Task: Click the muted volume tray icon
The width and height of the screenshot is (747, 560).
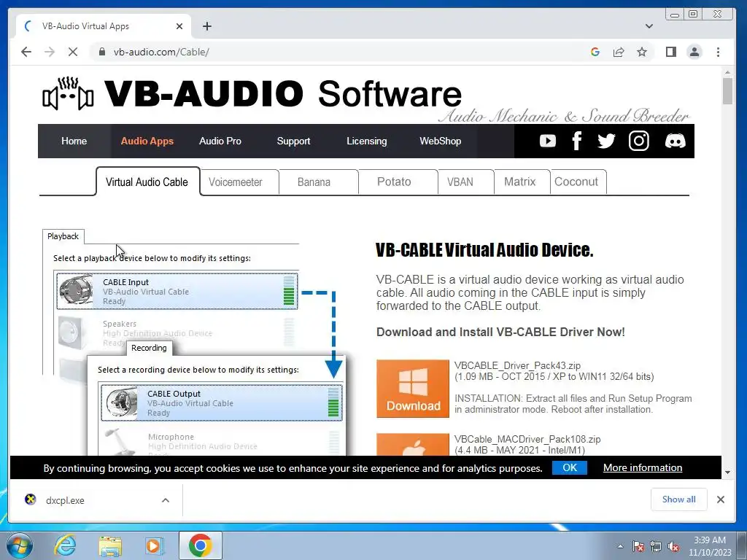Action: (673, 547)
